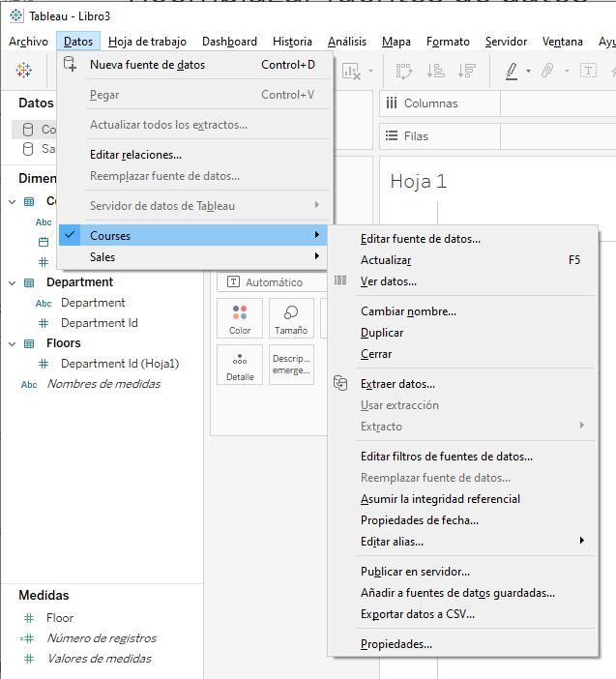Open the Automático mark type dropdown
Image resolution: width=616 pixels, height=679 pixels.
point(273,282)
